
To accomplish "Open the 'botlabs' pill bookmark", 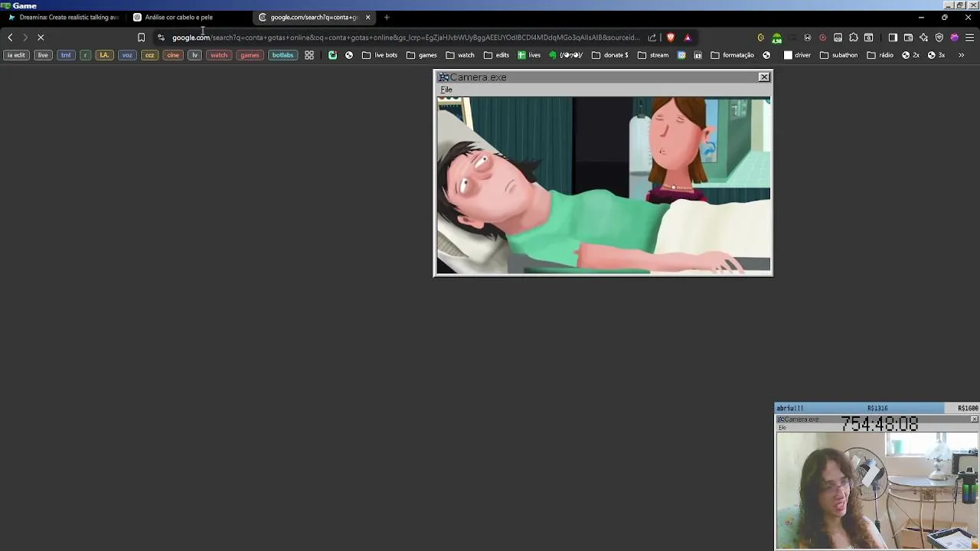I will coord(283,55).
